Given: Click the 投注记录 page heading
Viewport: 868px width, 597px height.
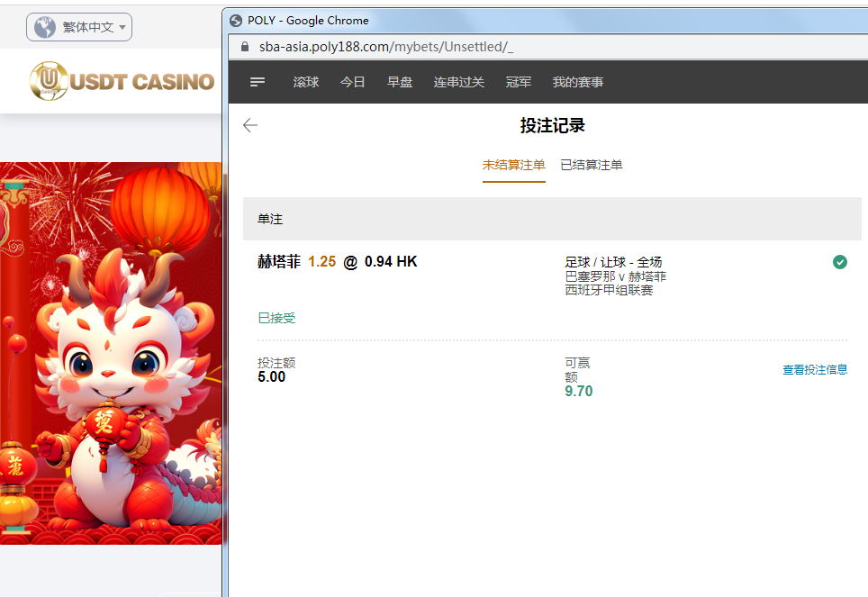Looking at the screenshot, I should (x=553, y=126).
